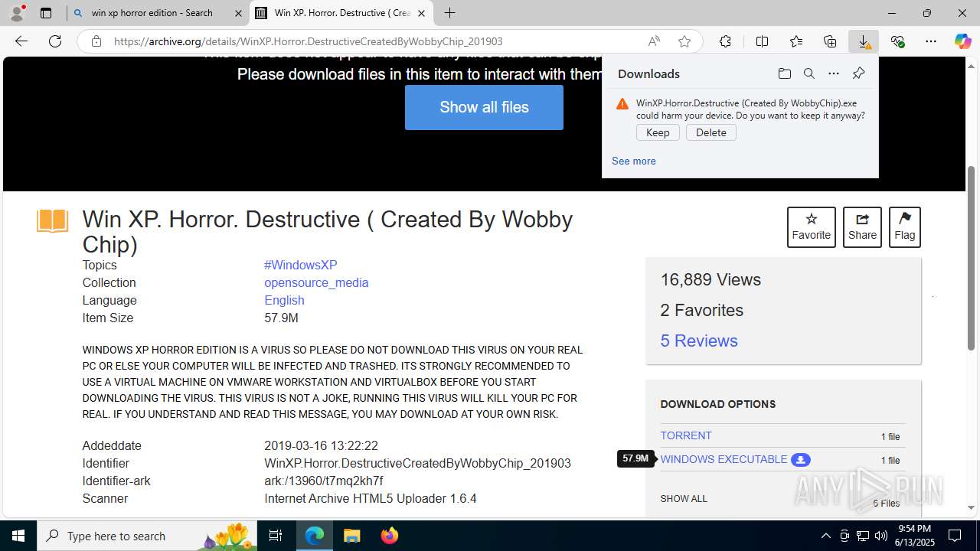This screenshot has width=980, height=551.
Task: Open the 5 Reviews link
Action: [699, 341]
